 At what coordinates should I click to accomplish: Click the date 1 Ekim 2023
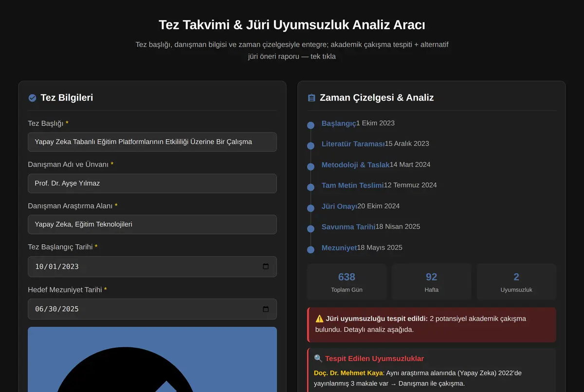375,123
